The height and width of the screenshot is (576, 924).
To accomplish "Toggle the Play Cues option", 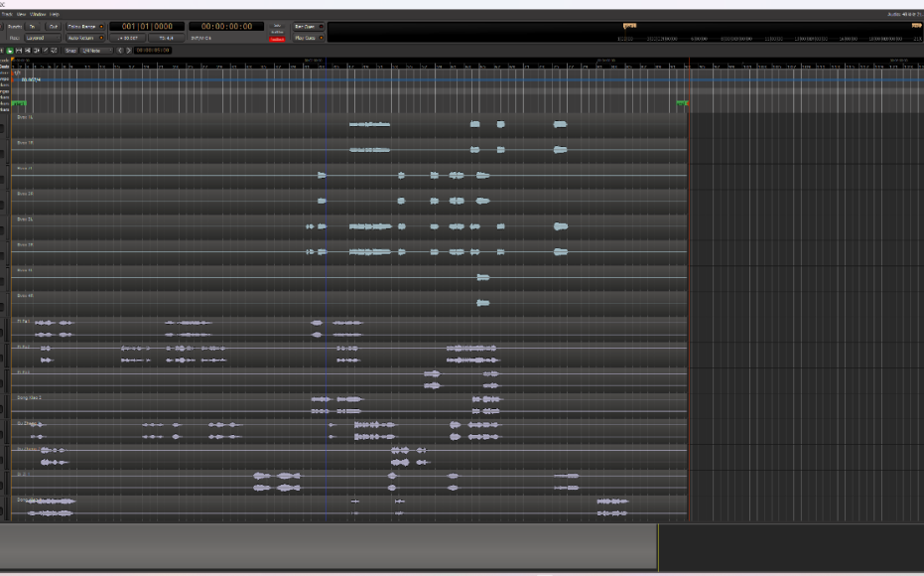I will click(x=306, y=38).
